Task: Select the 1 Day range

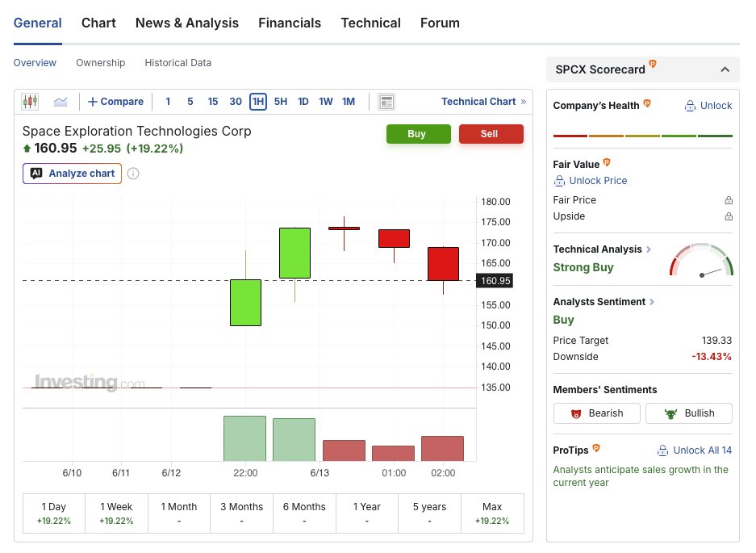Action: point(54,513)
